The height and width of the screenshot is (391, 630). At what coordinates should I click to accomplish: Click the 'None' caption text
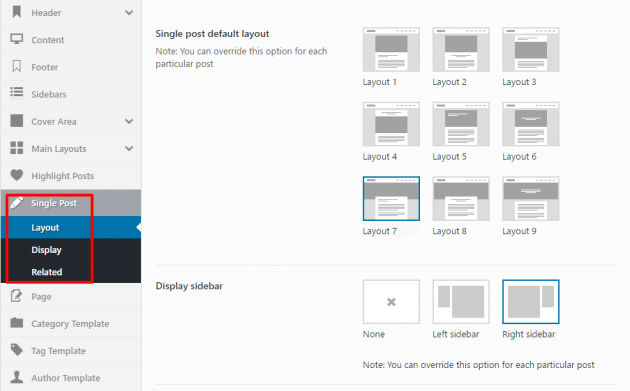[374, 334]
